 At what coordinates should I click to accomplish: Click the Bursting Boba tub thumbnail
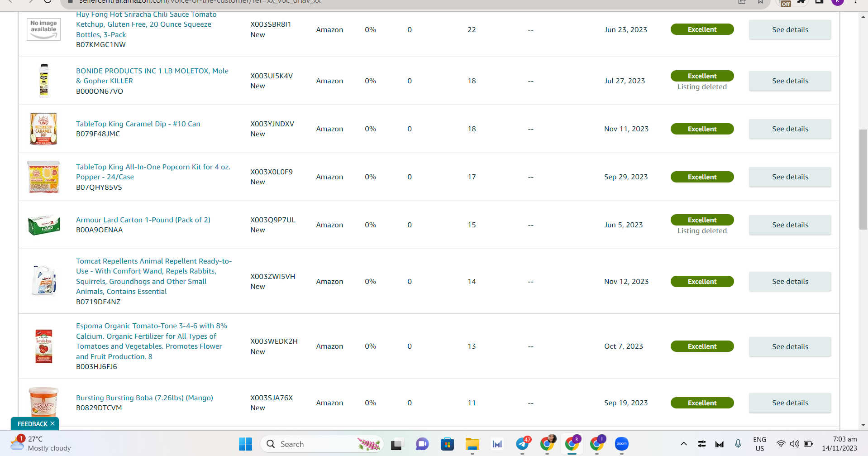43,402
